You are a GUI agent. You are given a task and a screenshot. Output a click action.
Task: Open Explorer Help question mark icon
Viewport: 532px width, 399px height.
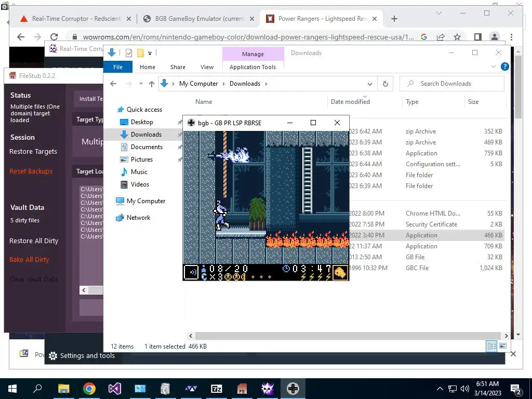(x=504, y=66)
